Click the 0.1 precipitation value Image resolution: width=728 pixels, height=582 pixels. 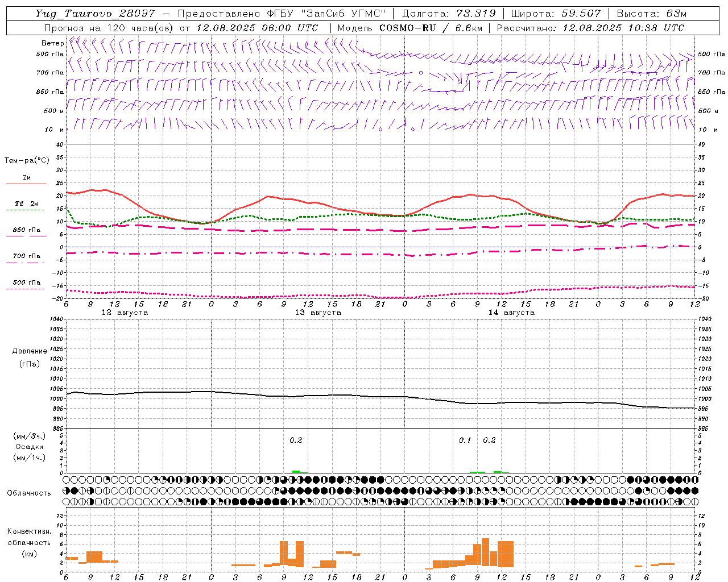pos(465,440)
